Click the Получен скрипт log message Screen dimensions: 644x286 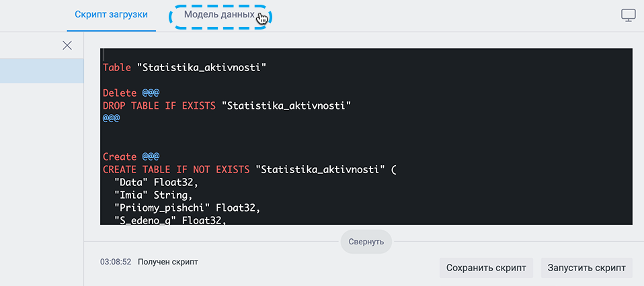point(167,261)
